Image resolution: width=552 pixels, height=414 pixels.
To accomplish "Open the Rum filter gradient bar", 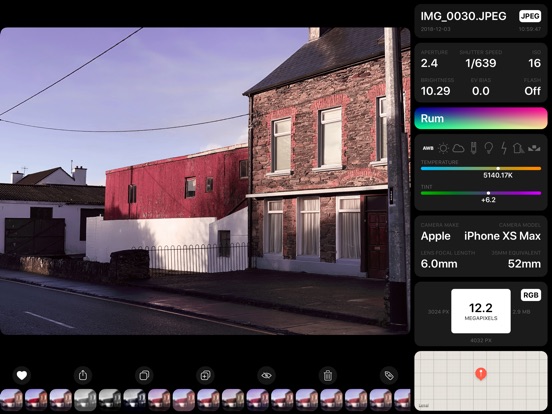I will pos(481,118).
